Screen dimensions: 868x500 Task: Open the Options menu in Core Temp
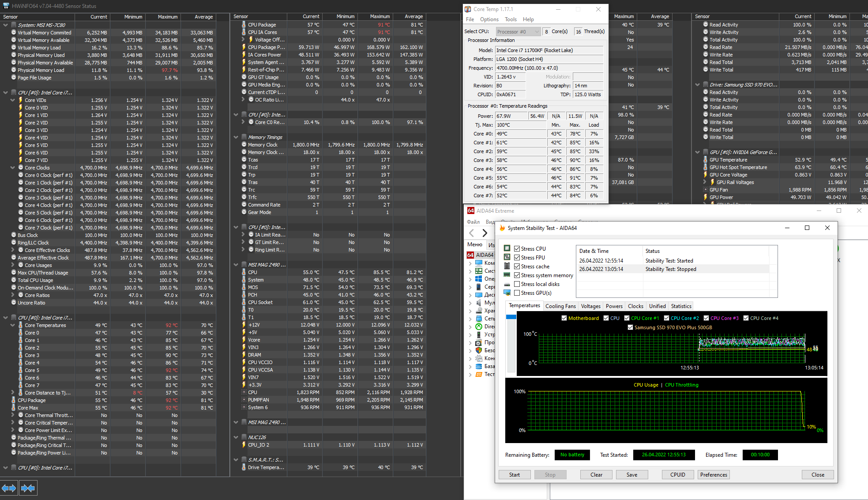(x=489, y=19)
